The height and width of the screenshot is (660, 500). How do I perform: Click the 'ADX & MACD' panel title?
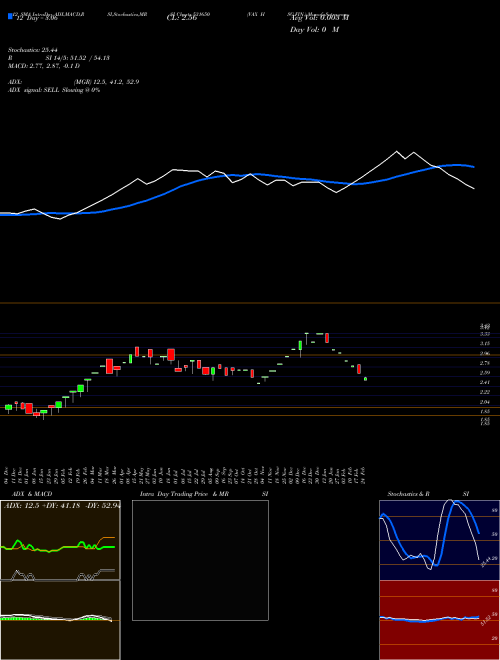coord(32,494)
